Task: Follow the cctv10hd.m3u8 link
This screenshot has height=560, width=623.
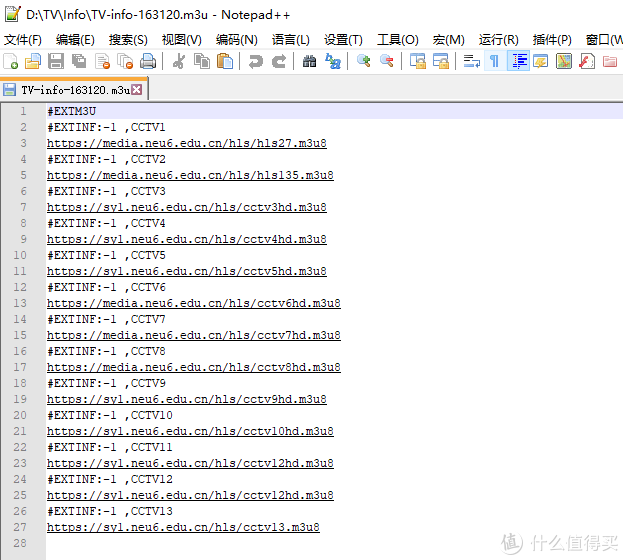Action: (x=190, y=431)
